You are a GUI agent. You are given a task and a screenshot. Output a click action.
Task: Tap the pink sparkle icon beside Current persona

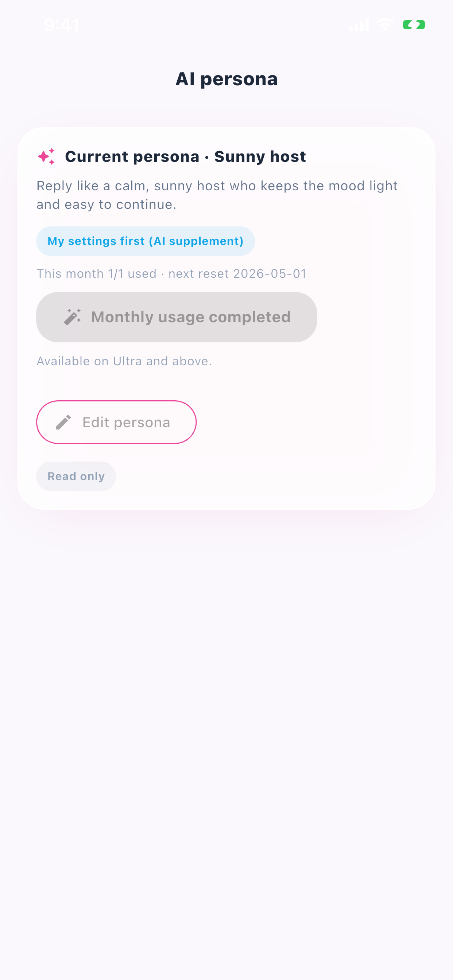click(x=46, y=156)
